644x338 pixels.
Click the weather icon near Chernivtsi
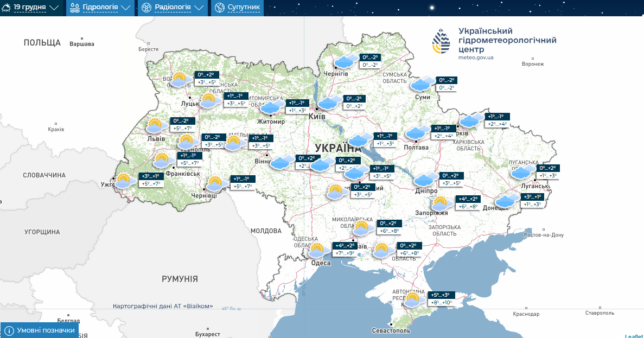216,183
